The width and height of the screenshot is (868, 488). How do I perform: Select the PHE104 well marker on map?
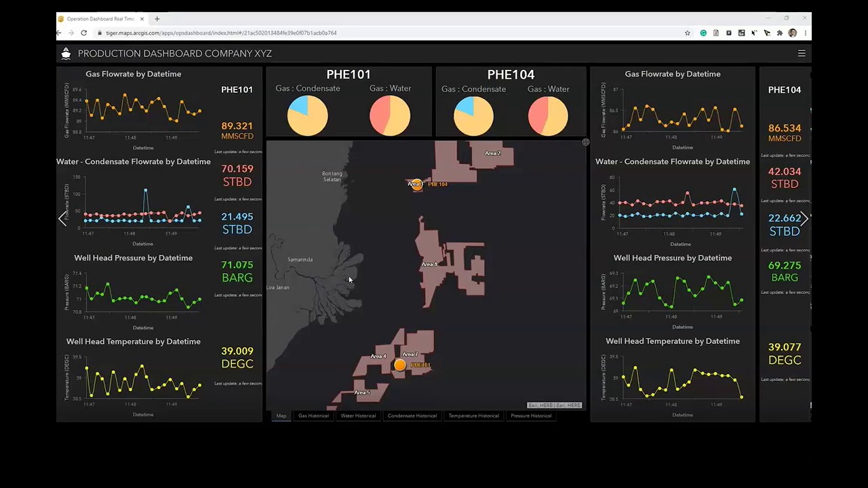[417, 184]
